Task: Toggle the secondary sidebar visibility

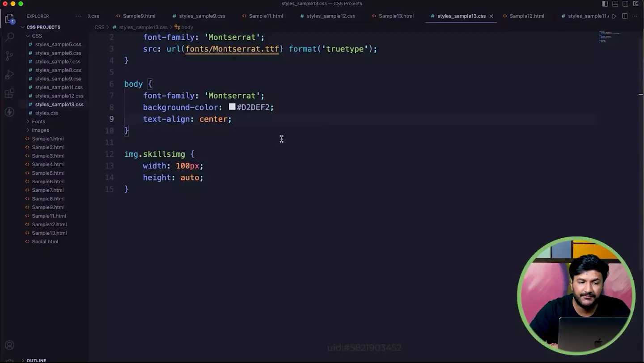Action: point(626,4)
